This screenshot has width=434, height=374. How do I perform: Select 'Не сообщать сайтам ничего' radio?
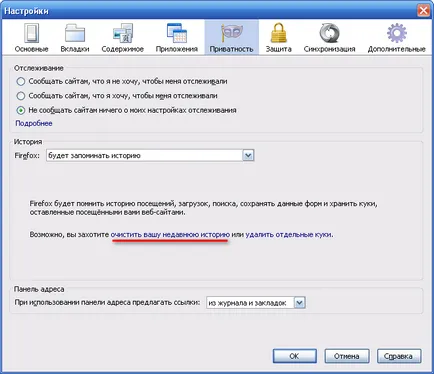(21, 110)
